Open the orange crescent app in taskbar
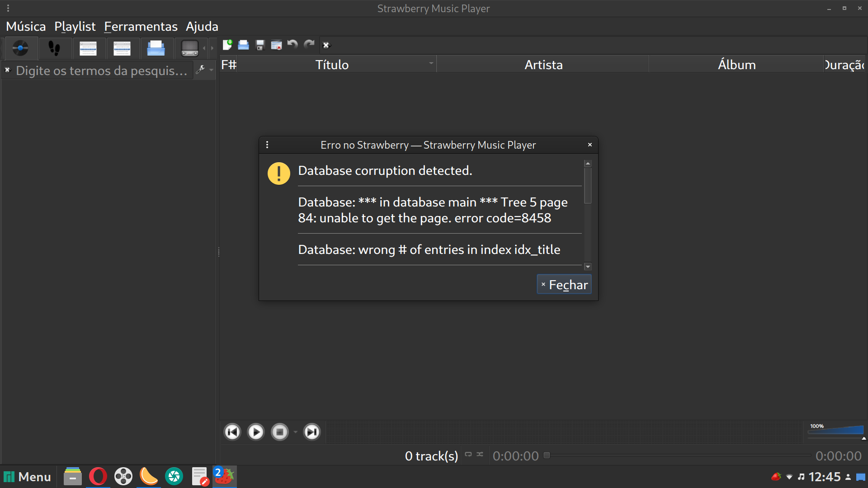The height and width of the screenshot is (488, 868). [x=149, y=477]
